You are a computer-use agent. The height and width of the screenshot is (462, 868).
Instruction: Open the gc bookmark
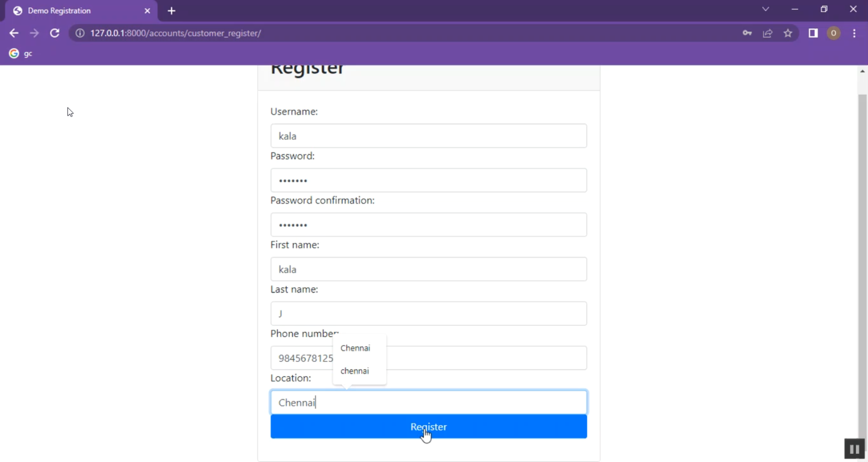[21, 53]
